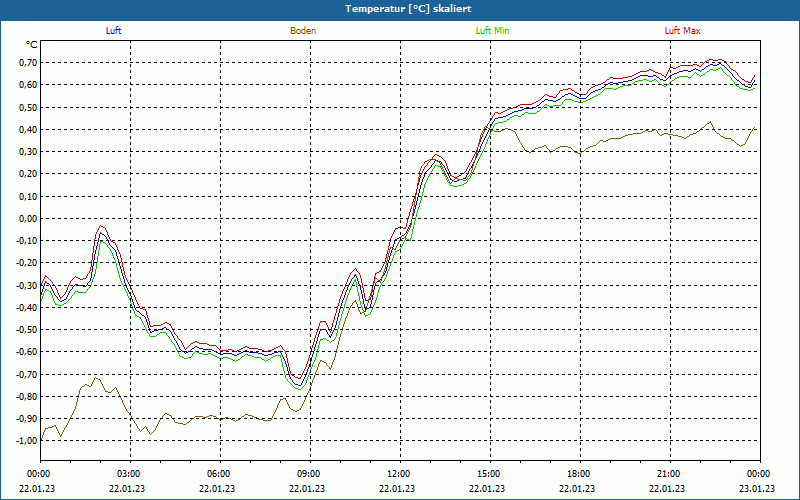The image size is (800, 500).
Task: Click the -1,00 y-axis label
Action: pyautogui.click(x=27, y=441)
